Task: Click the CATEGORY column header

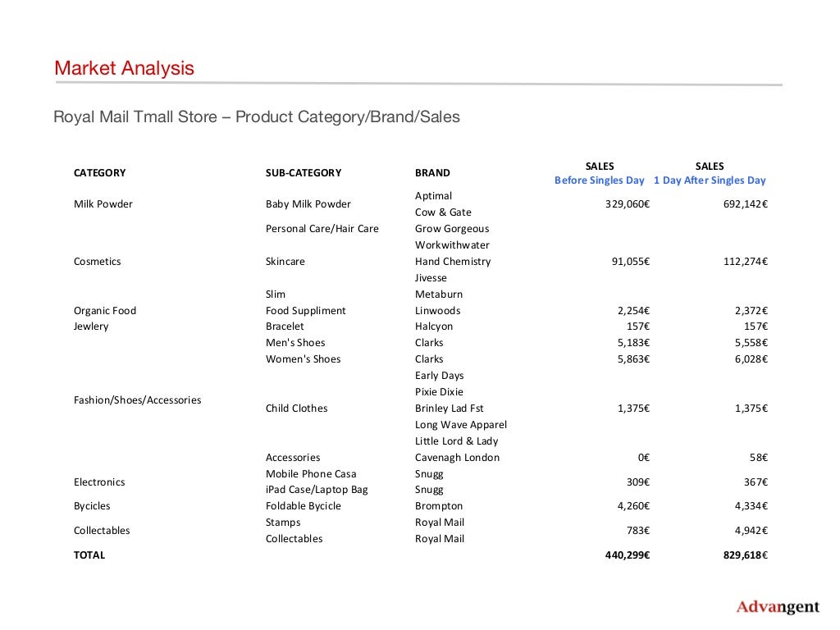Action: (x=99, y=173)
